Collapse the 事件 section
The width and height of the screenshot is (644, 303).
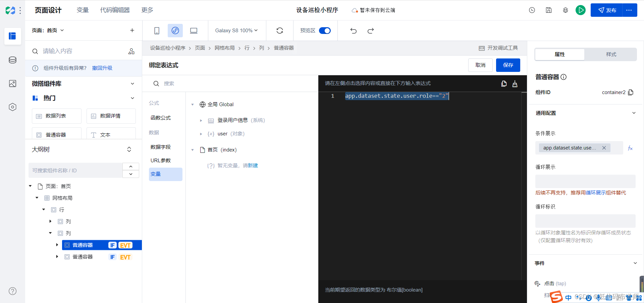point(635,263)
